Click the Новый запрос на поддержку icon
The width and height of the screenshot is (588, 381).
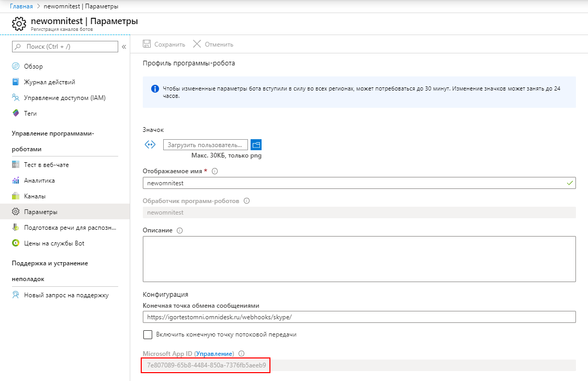tap(16, 295)
